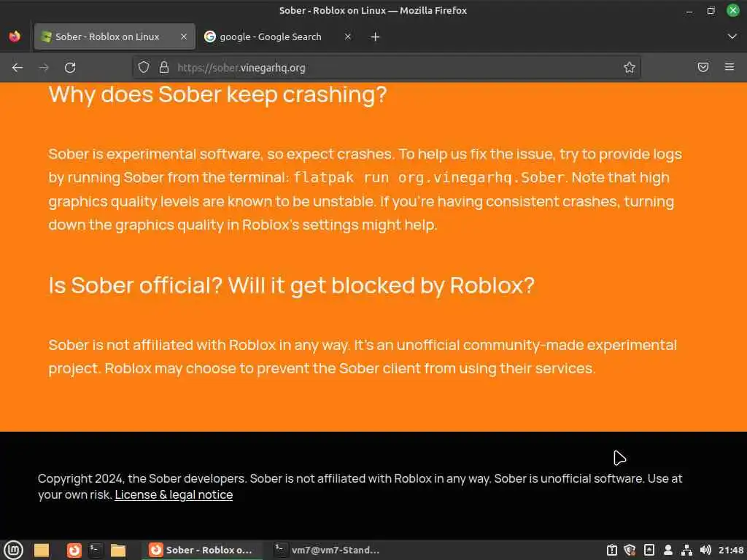Reload the current page

(x=70, y=68)
